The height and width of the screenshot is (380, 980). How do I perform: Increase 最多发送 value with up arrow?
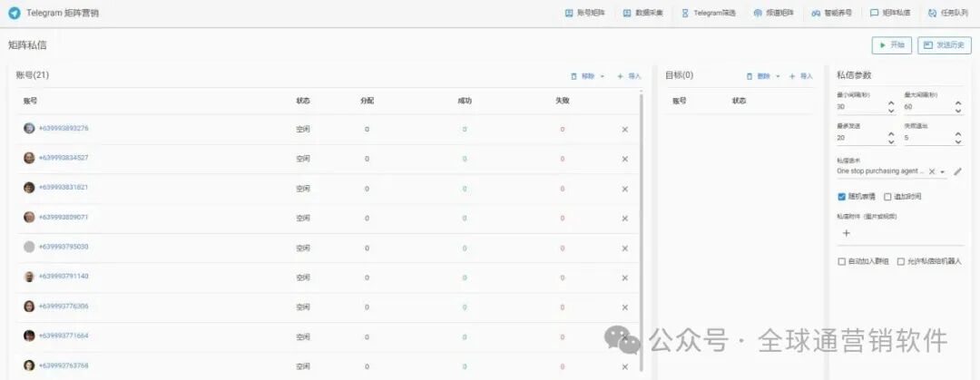(891, 134)
